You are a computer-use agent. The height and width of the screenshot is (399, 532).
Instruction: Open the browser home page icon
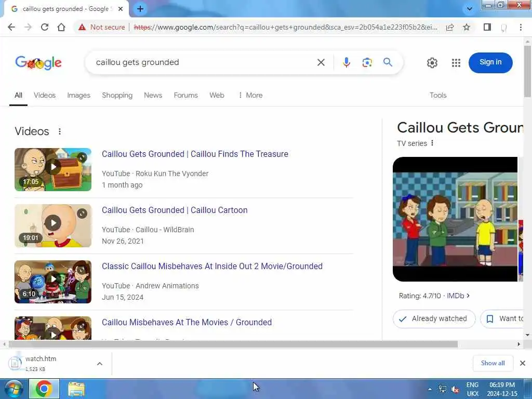[61, 27]
